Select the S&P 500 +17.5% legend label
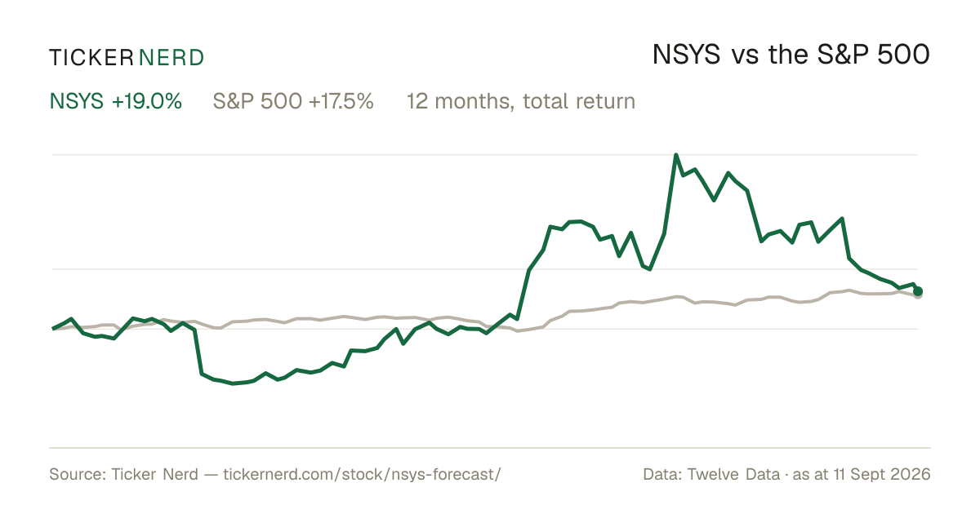The height and width of the screenshot is (514, 980). 293,101
